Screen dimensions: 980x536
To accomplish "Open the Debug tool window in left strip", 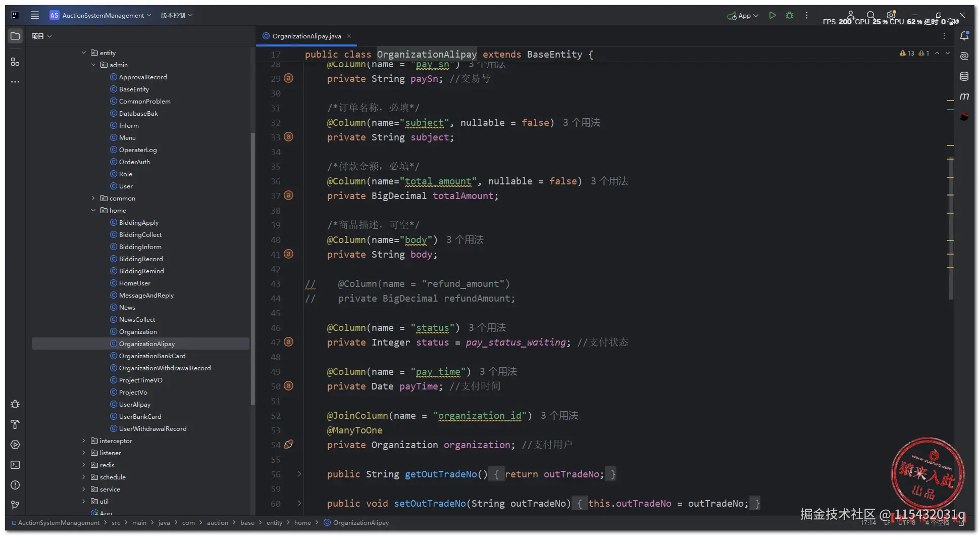I will pyautogui.click(x=15, y=404).
